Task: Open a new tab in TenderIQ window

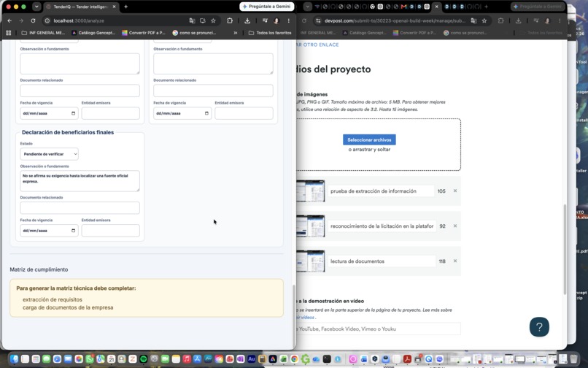Action: pyautogui.click(x=125, y=7)
